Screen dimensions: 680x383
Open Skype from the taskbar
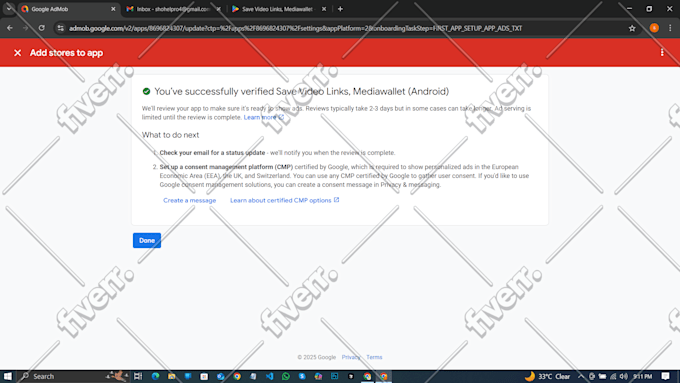coord(302,376)
